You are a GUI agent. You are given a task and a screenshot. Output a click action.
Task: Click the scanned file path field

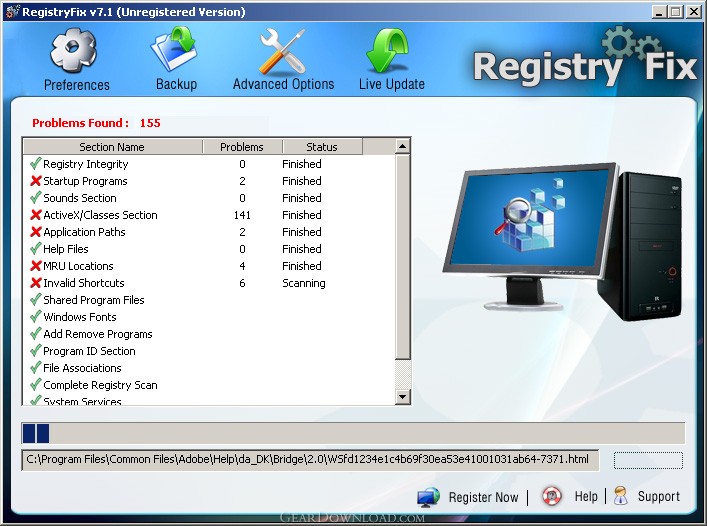click(x=310, y=460)
